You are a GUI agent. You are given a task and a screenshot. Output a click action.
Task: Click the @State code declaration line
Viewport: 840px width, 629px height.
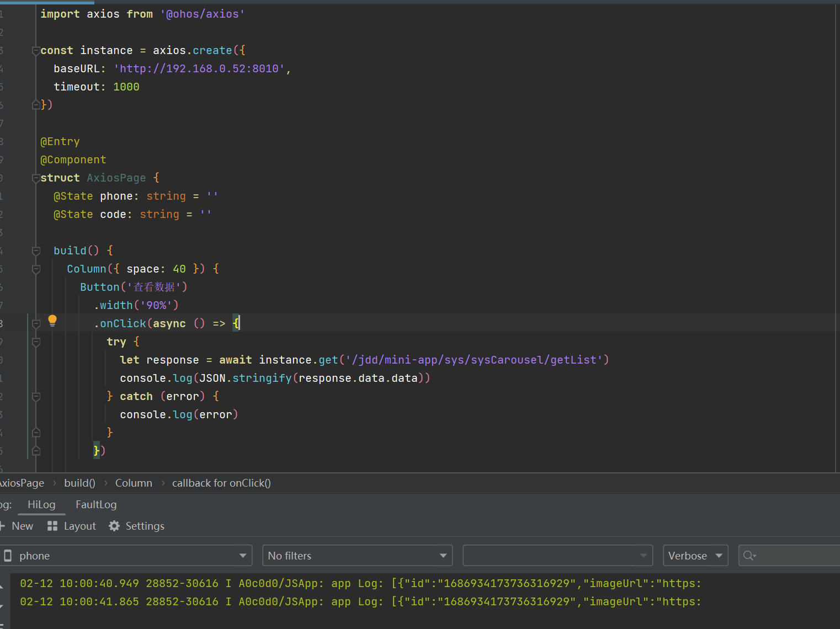tap(132, 214)
